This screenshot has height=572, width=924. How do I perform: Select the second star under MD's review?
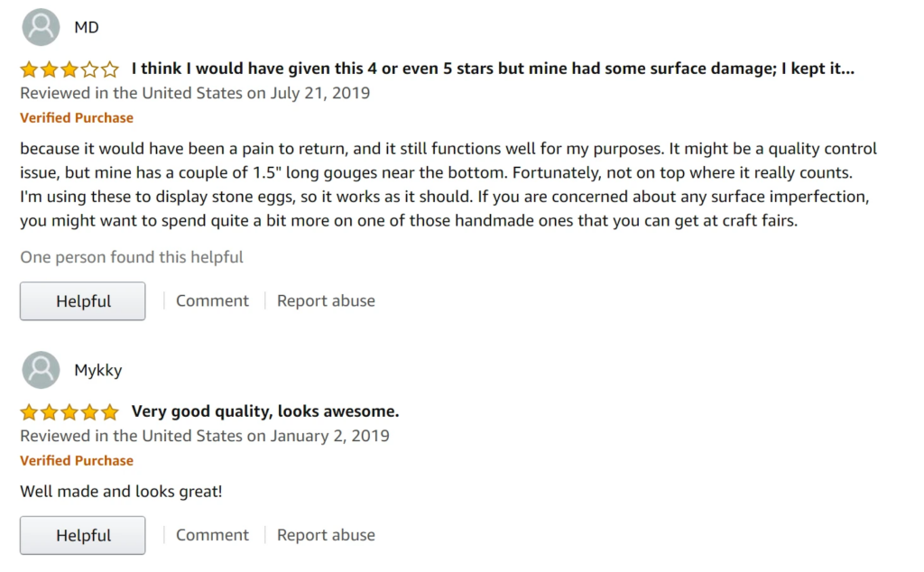pos(48,68)
